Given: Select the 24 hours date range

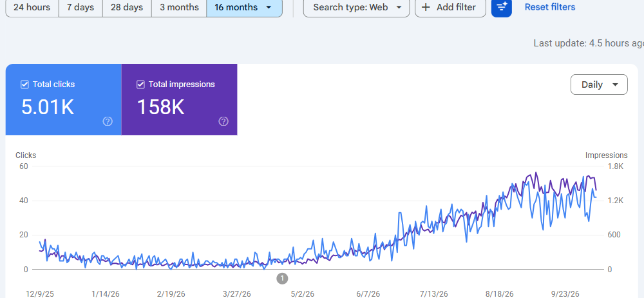Looking at the screenshot, I should [x=32, y=7].
